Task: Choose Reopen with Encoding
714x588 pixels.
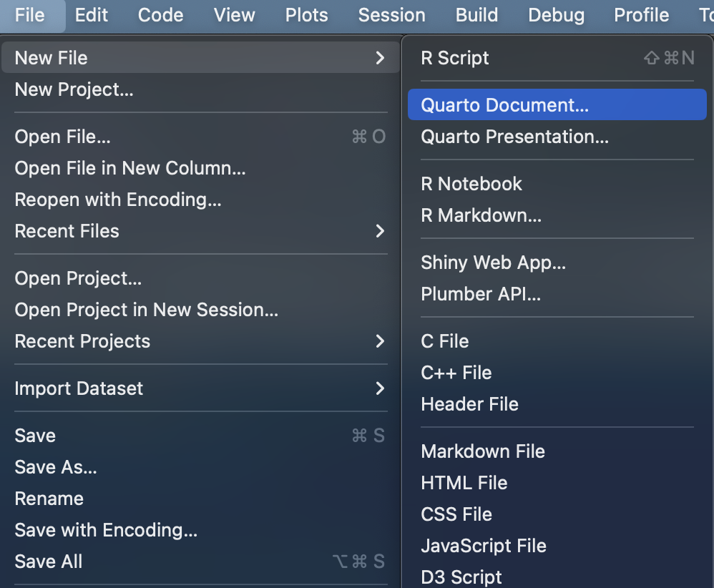Action: coord(117,200)
